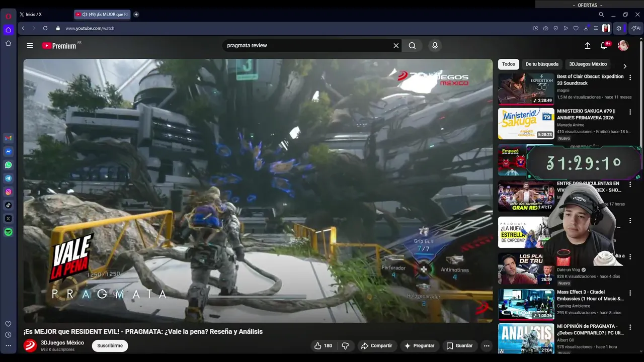The height and width of the screenshot is (362, 644).
Task: Open the sidebar heart (pinboards) icon
Action: (8, 324)
